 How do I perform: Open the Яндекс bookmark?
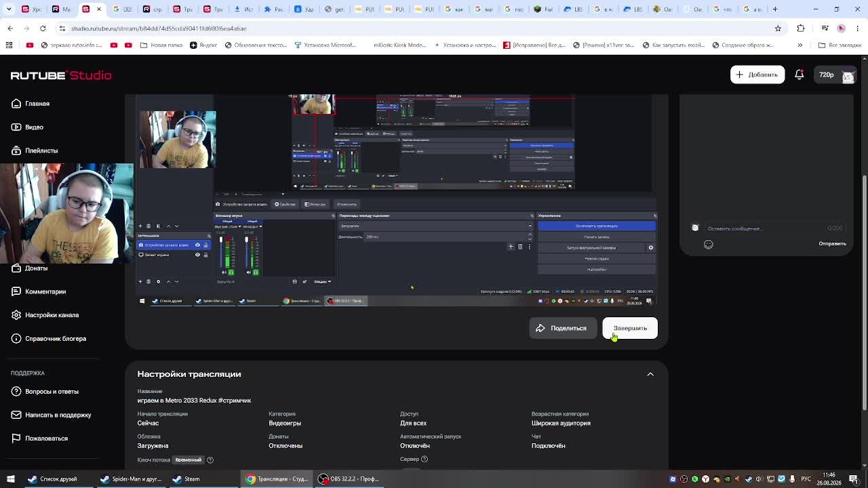pyautogui.click(x=203, y=45)
